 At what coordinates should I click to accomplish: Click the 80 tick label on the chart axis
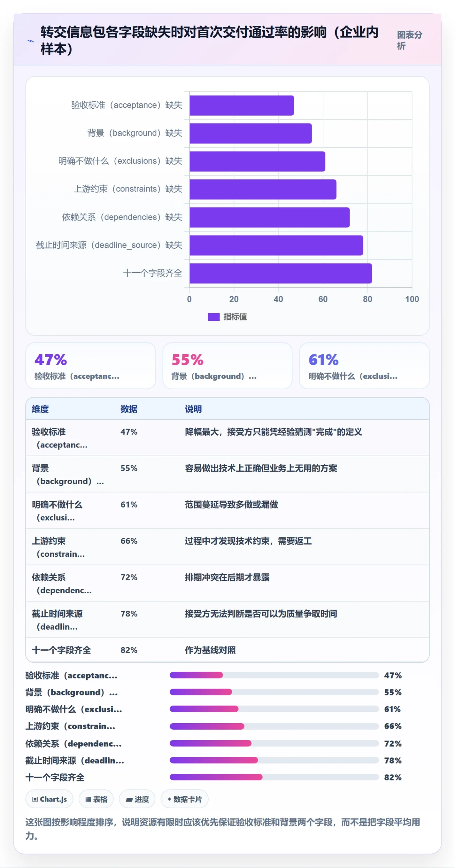tap(367, 299)
